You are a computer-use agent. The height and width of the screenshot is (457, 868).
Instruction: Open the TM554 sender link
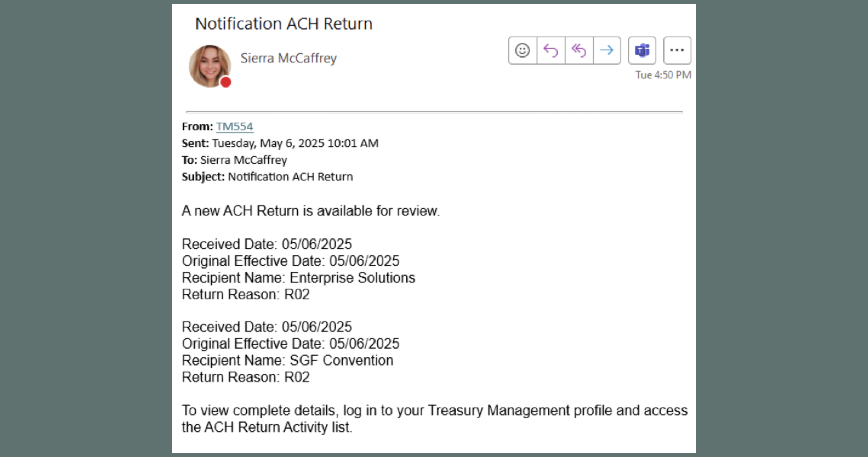[235, 127]
